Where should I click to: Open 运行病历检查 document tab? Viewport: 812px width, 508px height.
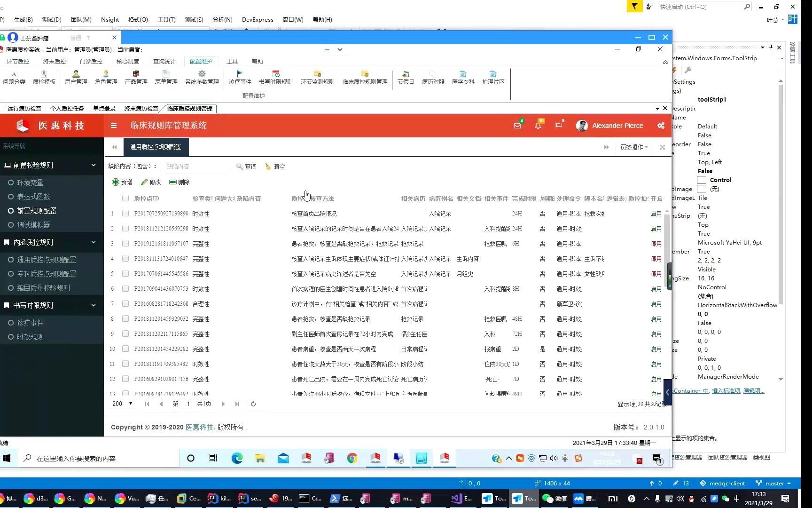click(x=24, y=109)
